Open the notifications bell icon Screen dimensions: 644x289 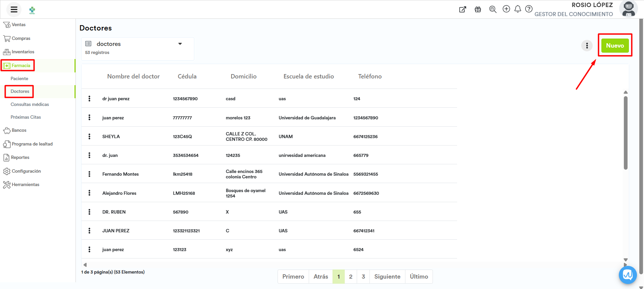(x=518, y=9)
